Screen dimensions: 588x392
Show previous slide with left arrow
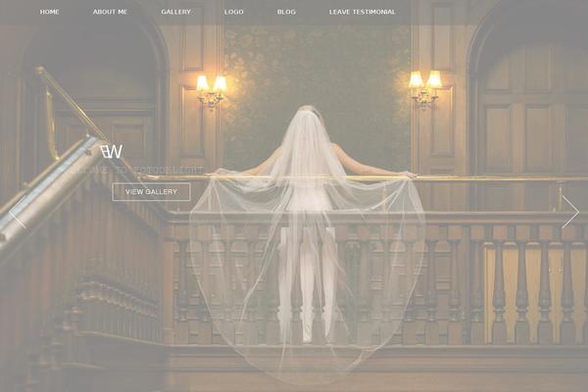pos(18,213)
